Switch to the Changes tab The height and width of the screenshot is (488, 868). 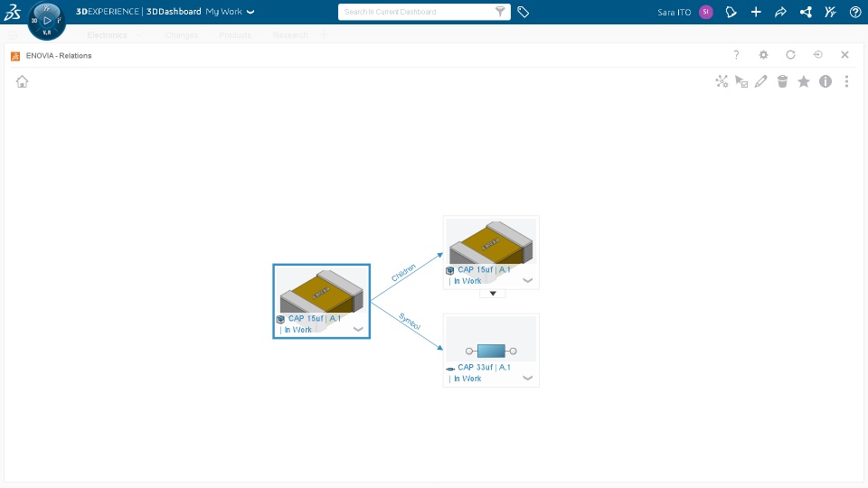click(x=182, y=35)
